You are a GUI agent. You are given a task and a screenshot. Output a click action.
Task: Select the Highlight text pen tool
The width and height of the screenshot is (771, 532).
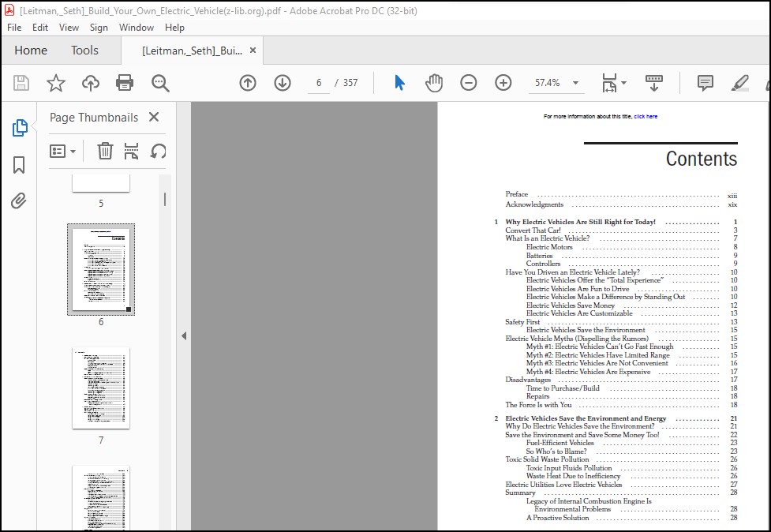(739, 83)
